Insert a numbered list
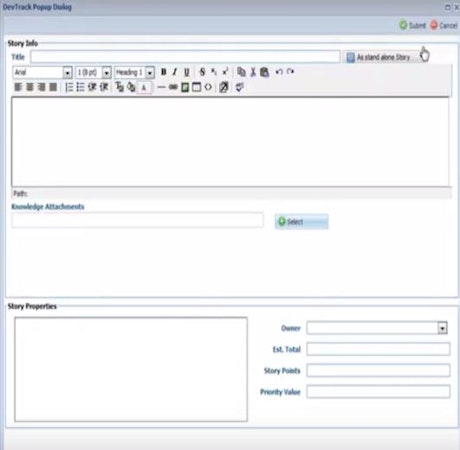Viewport: 460px width, 450px height. (69, 87)
